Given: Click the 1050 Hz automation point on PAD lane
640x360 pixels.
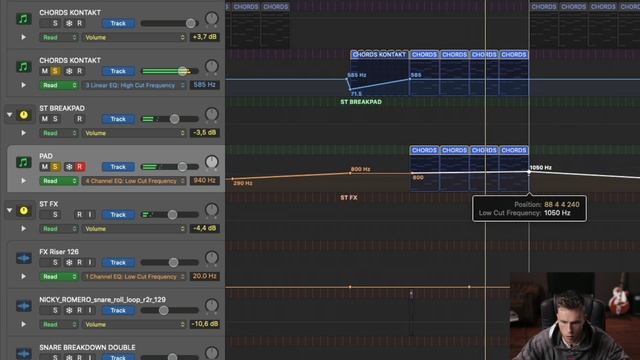Looking at the screenshot, I should point(529,172).
